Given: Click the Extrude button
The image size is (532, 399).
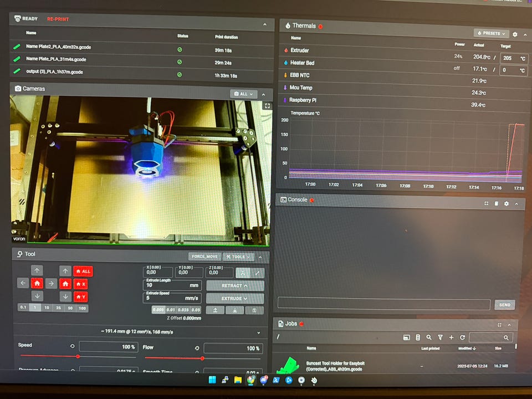Looking at the screenshot, I should (235, 299).
